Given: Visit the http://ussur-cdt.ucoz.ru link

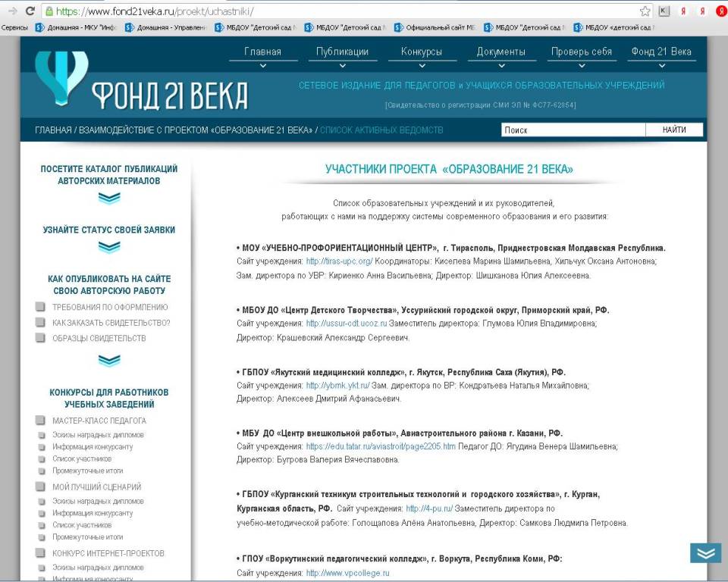Looking at the screenshot, I should [x=347, y=324].
